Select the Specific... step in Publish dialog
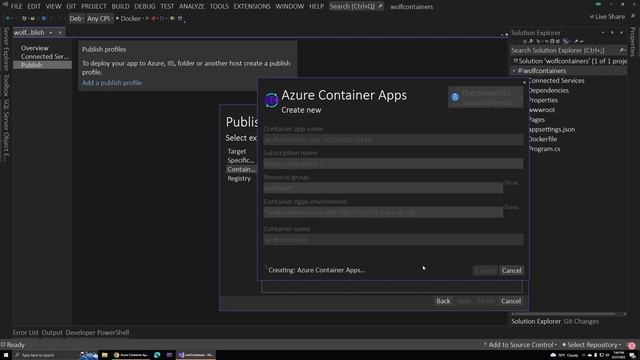This screenshot has height=360, width=640. 241,160
